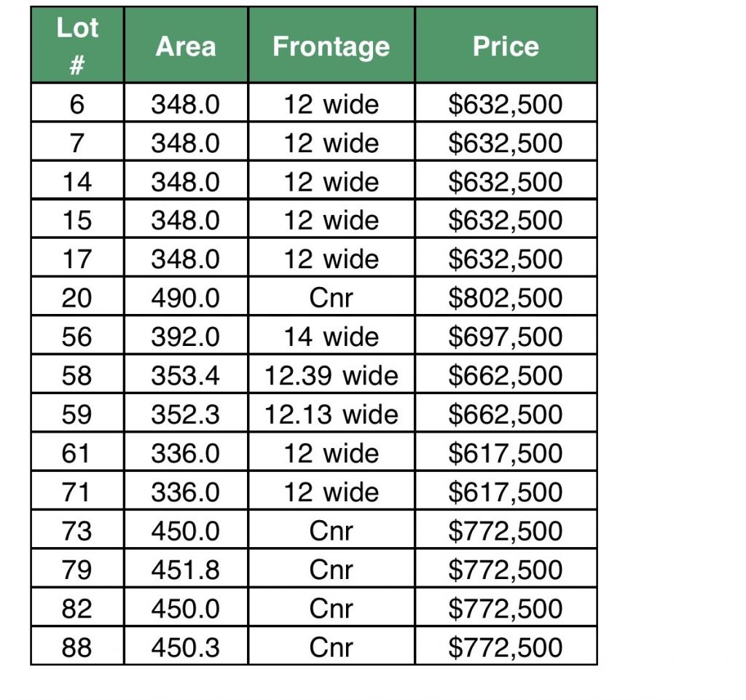
Task: Click the Lot # column header
Action: 77,46
